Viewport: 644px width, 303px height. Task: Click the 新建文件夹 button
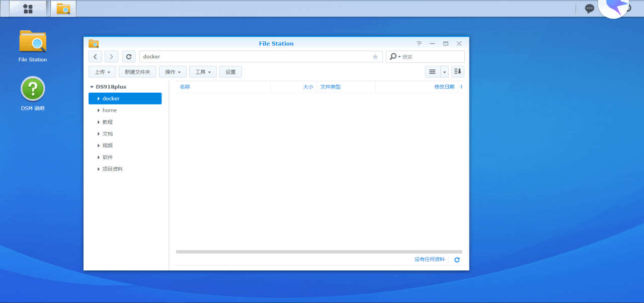point(137,72)
